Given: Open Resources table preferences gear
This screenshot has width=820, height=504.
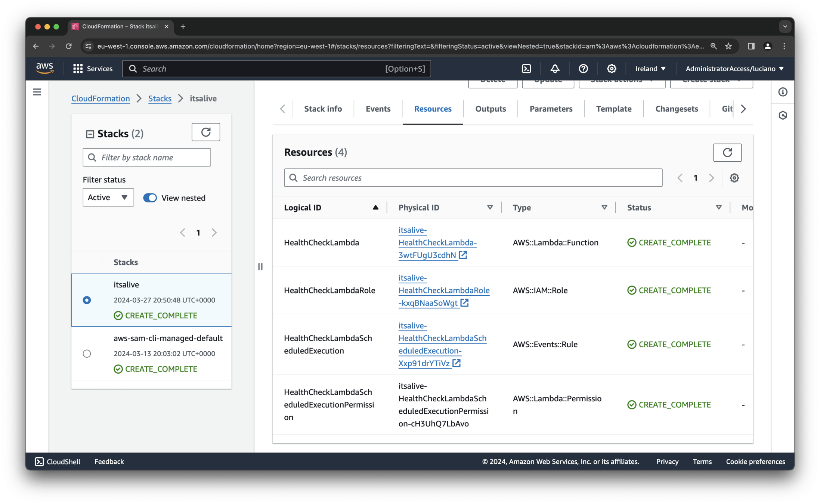Looking at the screenshot, I should pyautogui.click(x=734, y=178).
